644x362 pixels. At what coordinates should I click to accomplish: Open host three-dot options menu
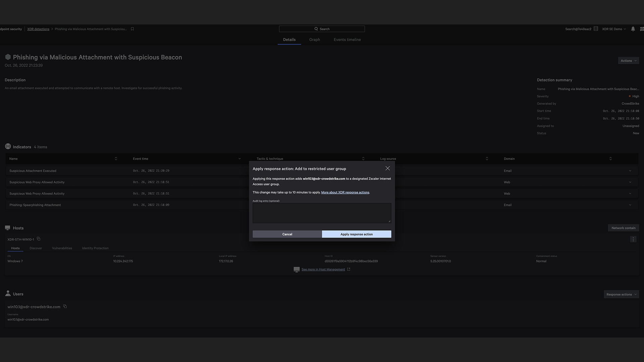point(633,239)
